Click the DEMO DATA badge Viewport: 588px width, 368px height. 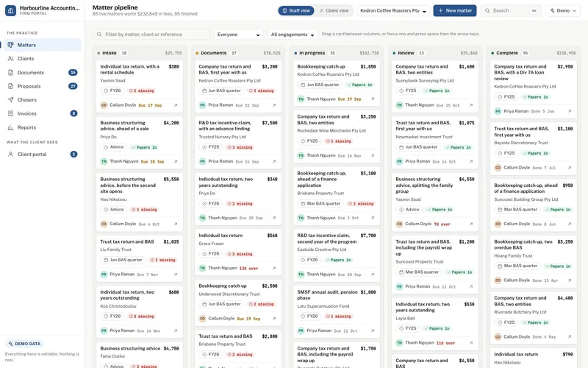tap(24, 344)
